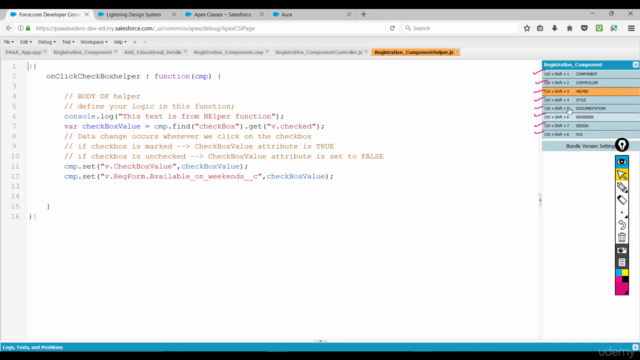Image resolution: width=640 pixels, height=360 pixels.
Task: Click the previous '<' navigation arrow
Action: [135, 42]
